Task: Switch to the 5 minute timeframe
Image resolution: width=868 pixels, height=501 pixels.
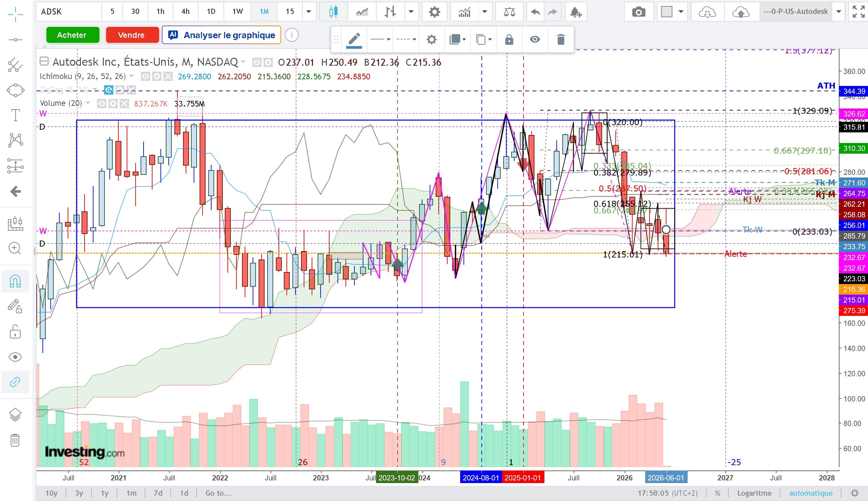Action: point(112,12)
